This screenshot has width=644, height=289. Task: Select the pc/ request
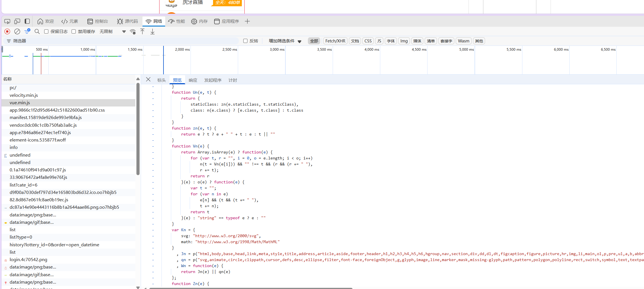click(x=68, y=88)
